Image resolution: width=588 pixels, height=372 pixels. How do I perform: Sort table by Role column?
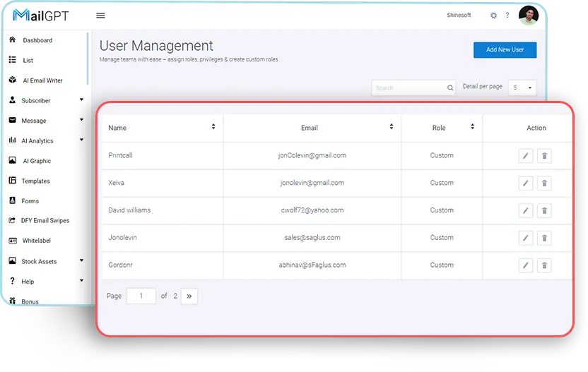pos(472,127)
